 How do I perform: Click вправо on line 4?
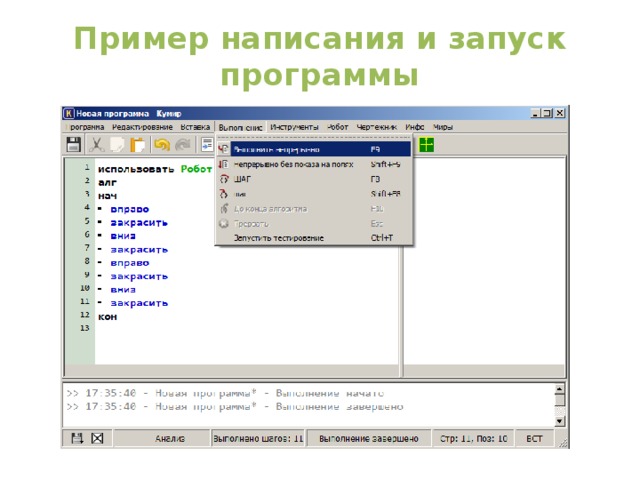point(130,209)
